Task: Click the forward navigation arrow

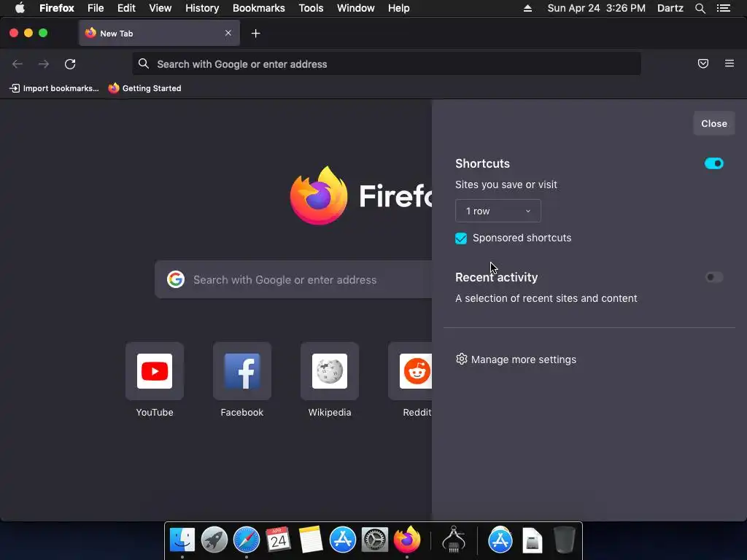Action: tap(44, 64)
